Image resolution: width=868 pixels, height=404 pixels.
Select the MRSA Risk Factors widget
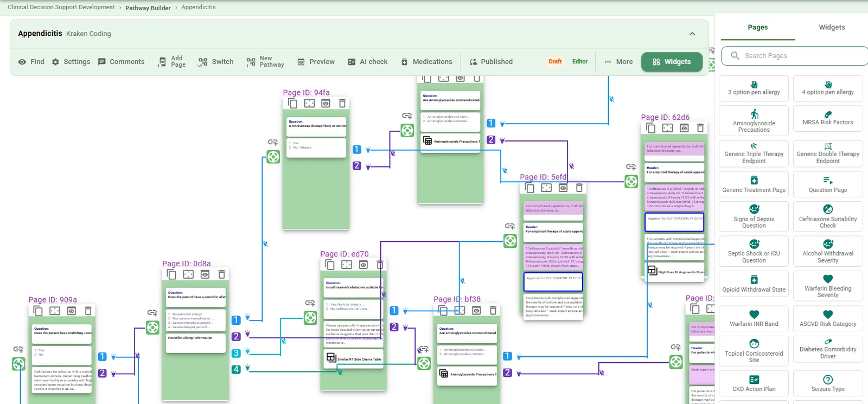pyautogui.click(x=828, y=119)
